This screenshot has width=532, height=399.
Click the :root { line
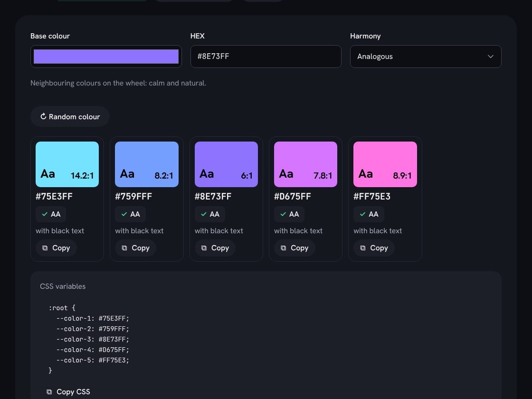(x=62, y=308)
